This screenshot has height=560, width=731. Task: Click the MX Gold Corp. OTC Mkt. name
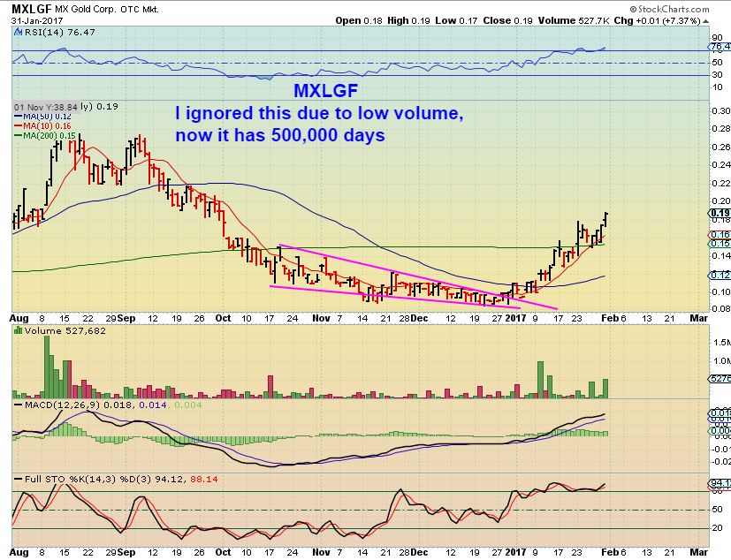coord(107,9)
